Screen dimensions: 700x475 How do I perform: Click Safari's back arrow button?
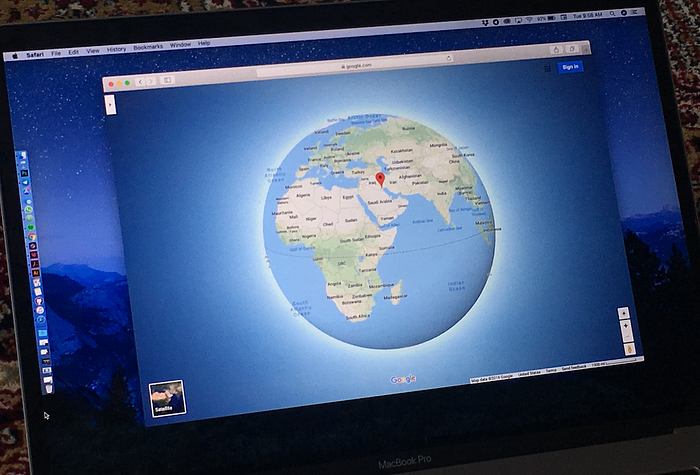[140, 82]
